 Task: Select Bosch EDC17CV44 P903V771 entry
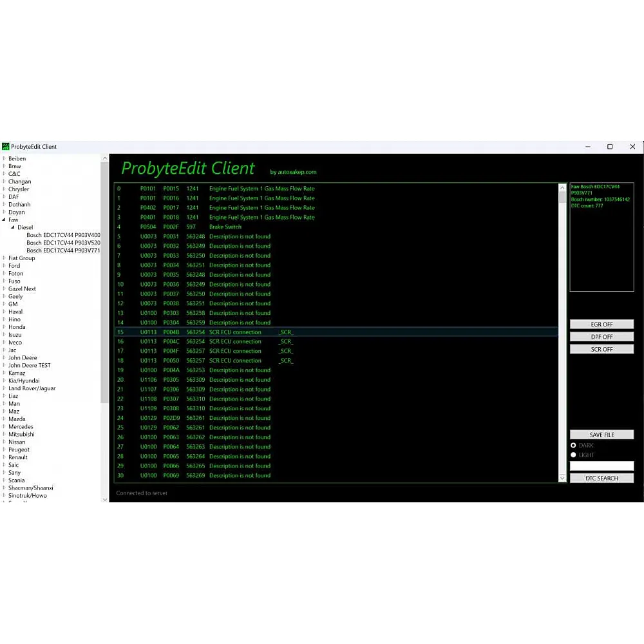[x=63, y=251]
